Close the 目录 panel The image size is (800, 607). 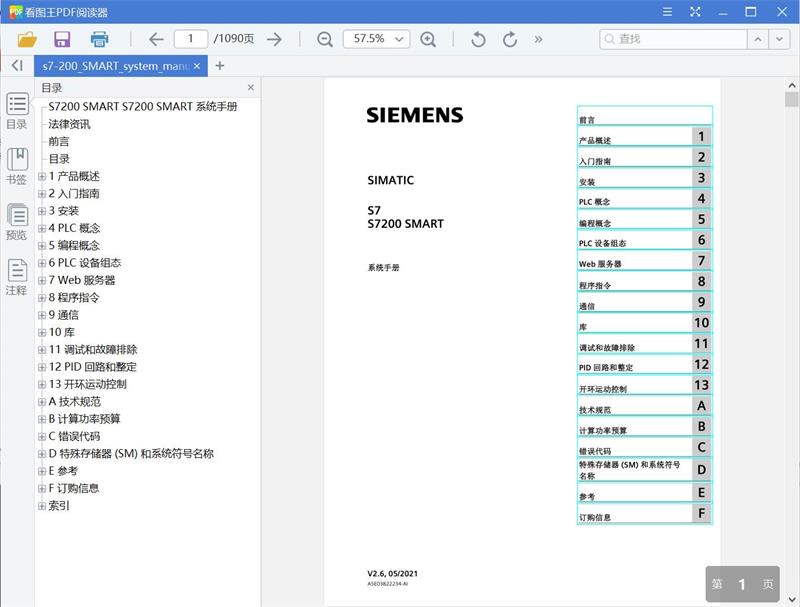tap(251, 88)
